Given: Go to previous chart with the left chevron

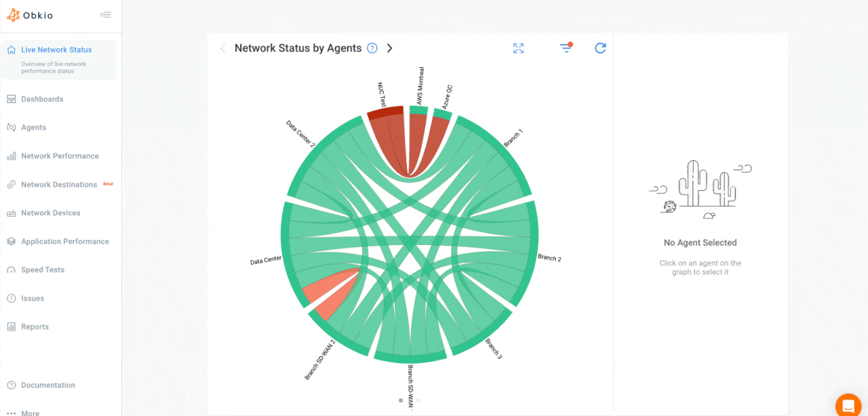Looking at the screenshot, I should [x=222, y=48].
